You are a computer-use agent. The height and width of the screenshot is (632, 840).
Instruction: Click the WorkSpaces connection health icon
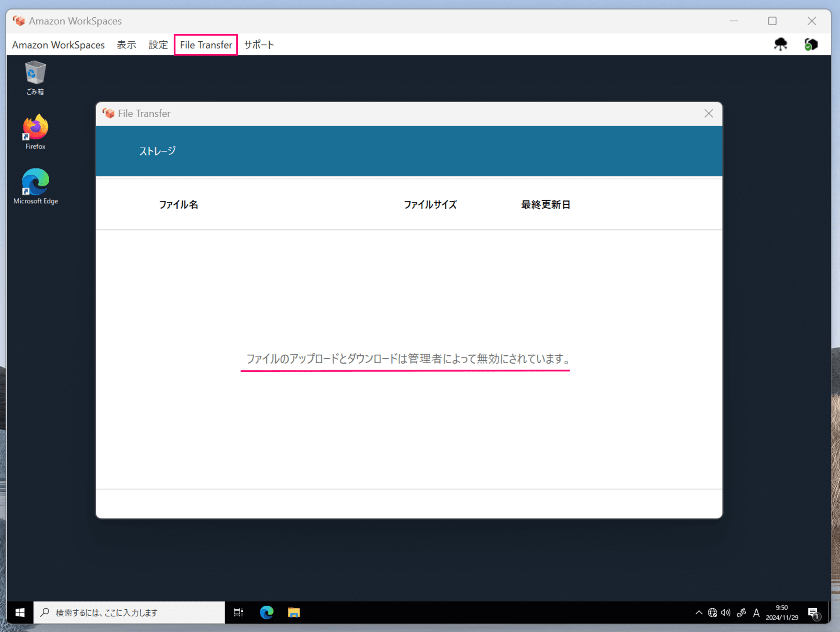tap(811, 44)
